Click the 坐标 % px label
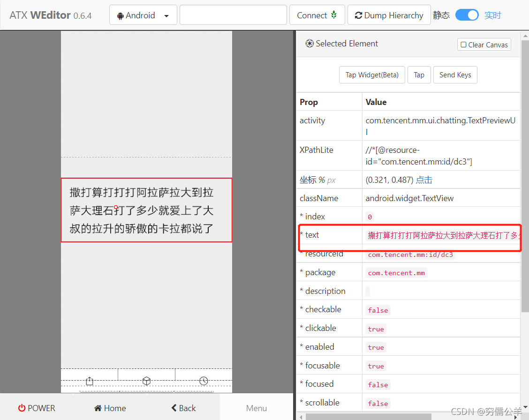The width and height of the screenshot is (529, 420). (x=317, y=180)
